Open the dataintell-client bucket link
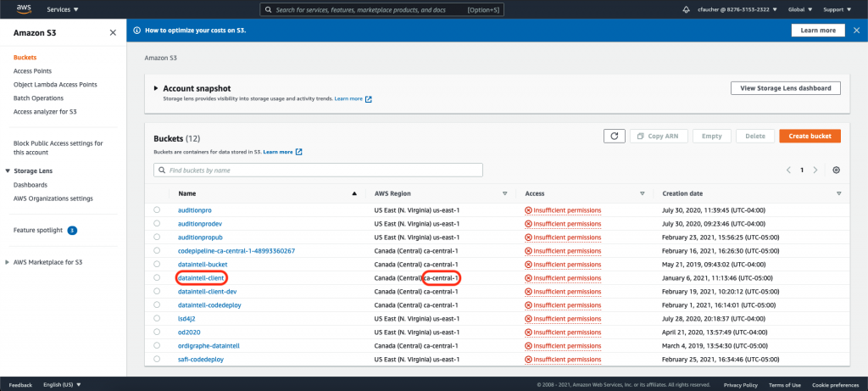 [x=202, y=277]
